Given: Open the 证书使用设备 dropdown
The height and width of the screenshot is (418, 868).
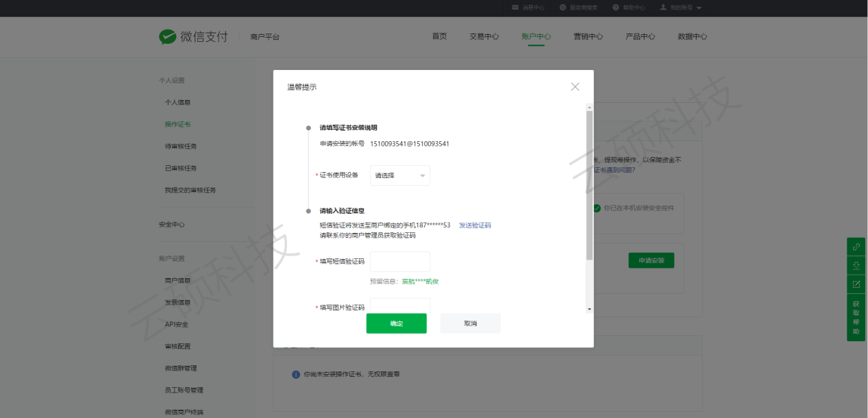Looking at the screenshot, I should 400,175.
